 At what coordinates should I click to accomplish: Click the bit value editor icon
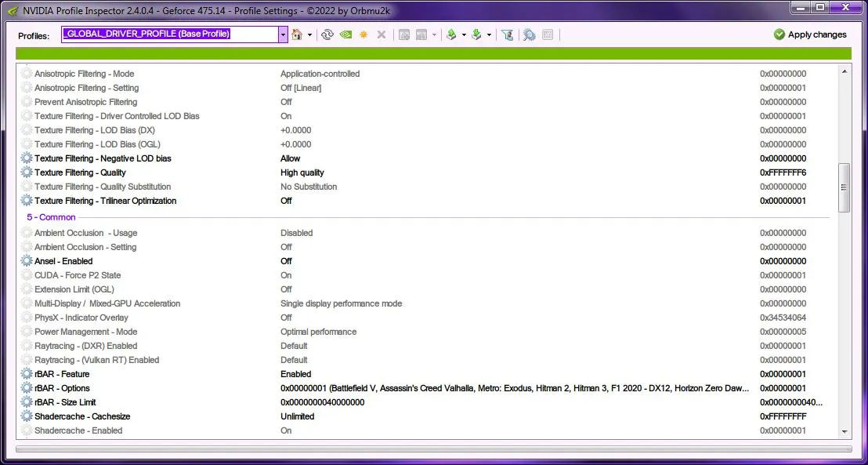(548, 35)
